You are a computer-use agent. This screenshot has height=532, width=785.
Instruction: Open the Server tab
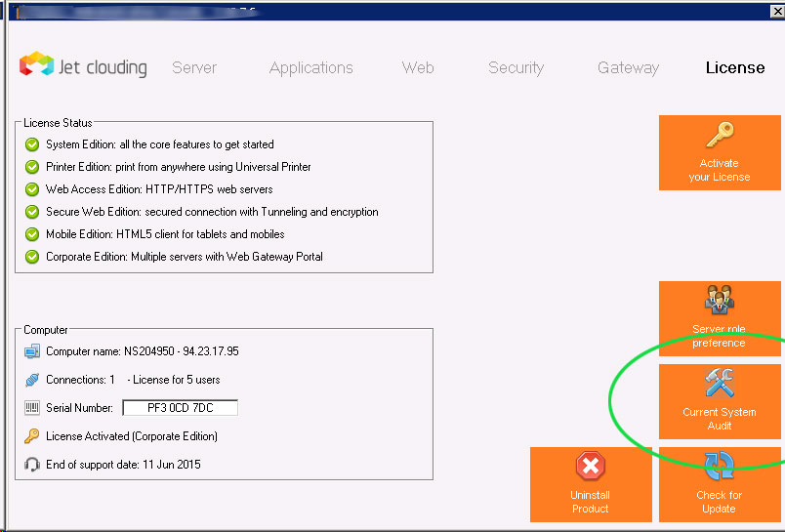194,67
